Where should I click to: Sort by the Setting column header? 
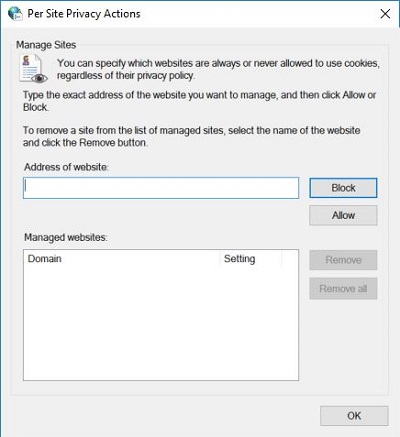(x=251, y=259)
